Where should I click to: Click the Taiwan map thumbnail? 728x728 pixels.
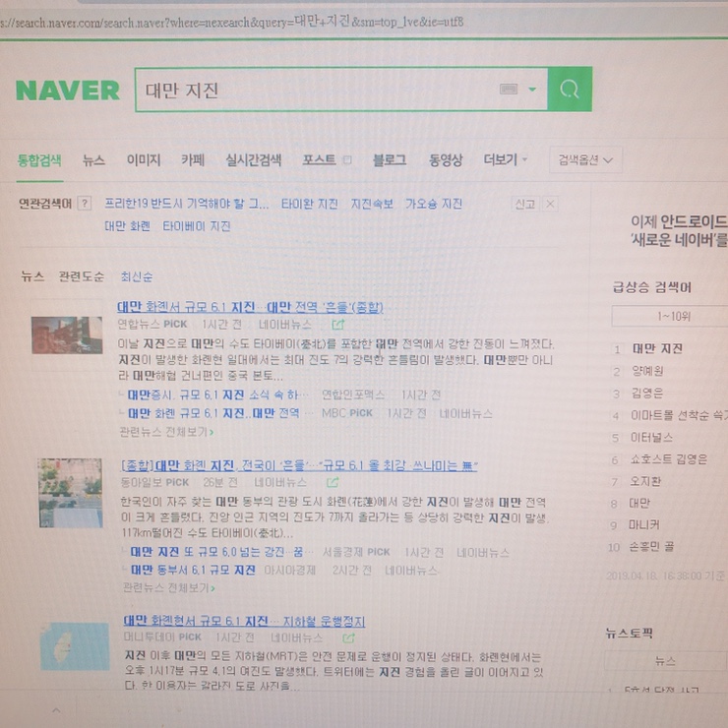click(x=75, y=646)
